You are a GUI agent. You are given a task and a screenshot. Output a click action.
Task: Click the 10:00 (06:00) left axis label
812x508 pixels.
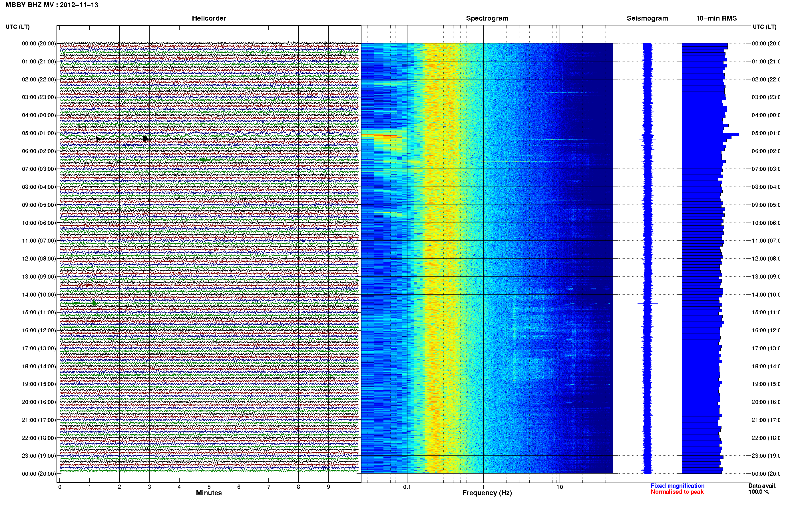(x=39, y=223)
